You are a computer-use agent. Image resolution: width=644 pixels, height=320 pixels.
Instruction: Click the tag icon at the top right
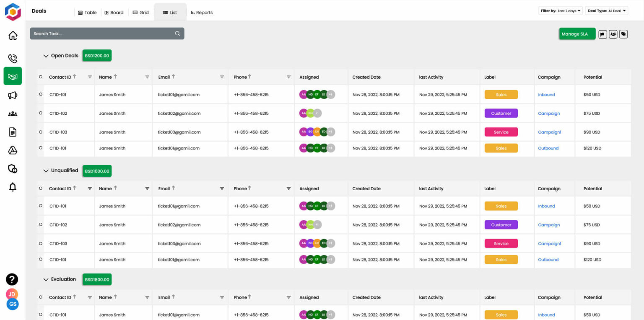(623, 34)
